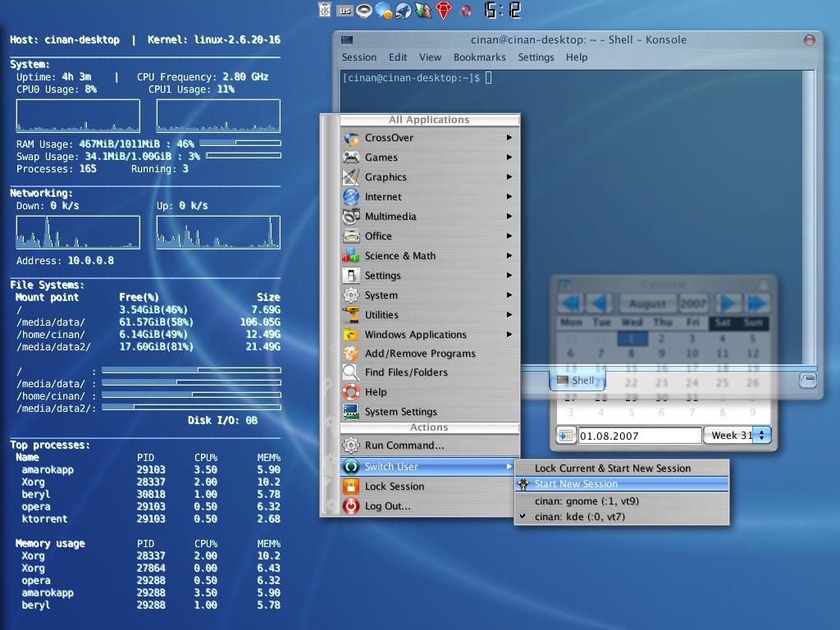
Task: Go to previous month in Calendar
Action: click(x=600, y=304)
